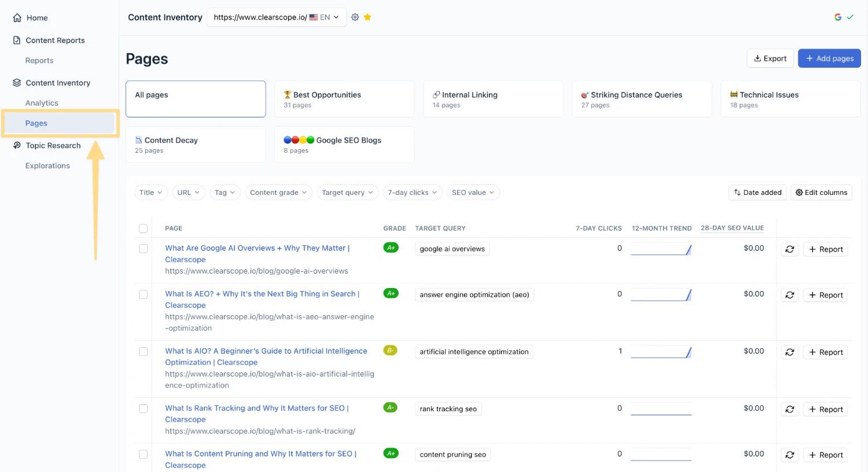Viewport: 868px width, 472px height.
Task: Click the Add pages button
Action: [x=829, y=58]
